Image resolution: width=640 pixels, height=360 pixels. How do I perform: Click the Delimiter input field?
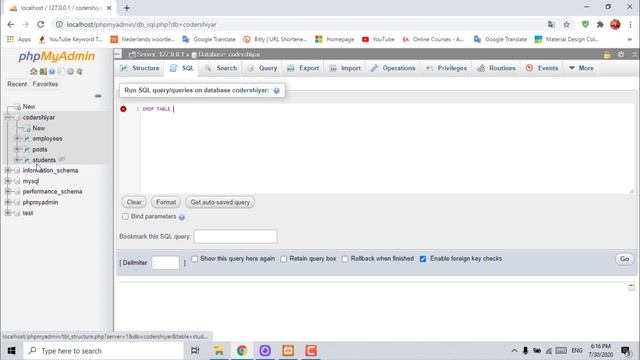tap(165, 262)
